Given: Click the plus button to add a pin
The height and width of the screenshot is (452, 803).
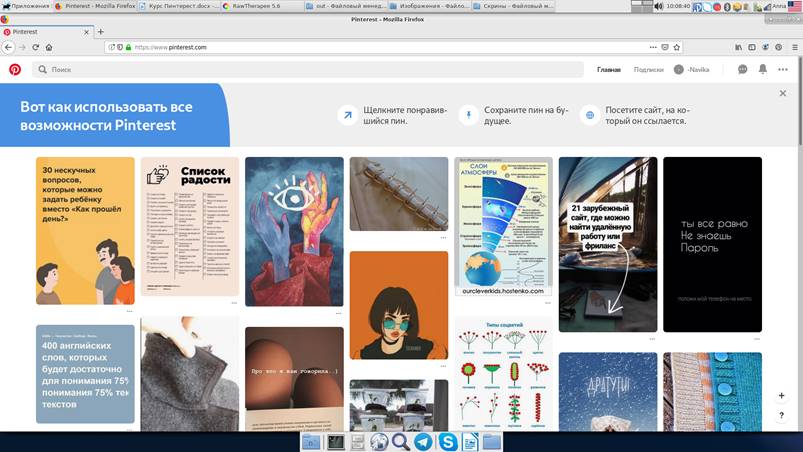Looking at the screenshot, I should pyautogui.click(x=782, y=396).
